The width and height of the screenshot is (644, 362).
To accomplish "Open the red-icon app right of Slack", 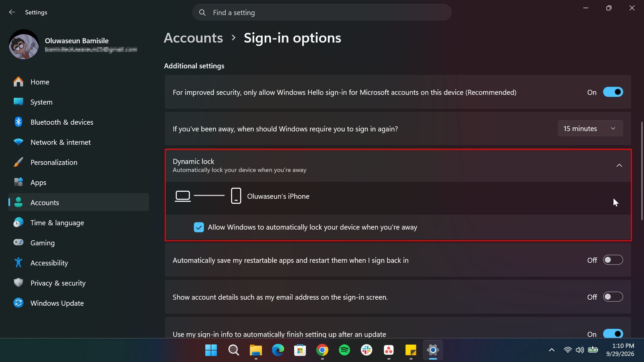I will pyautogui.click(x=389, y=350).
